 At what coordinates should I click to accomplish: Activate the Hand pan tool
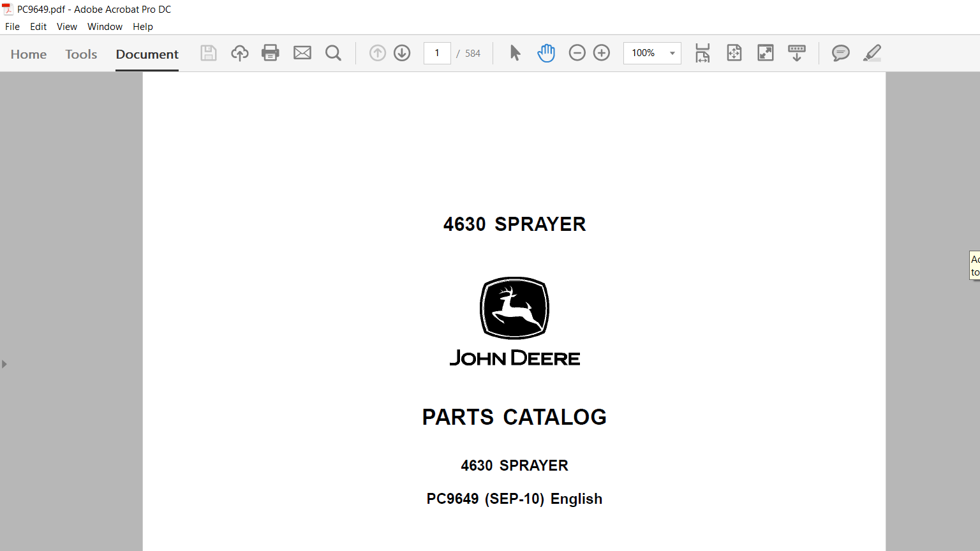pos(546,53)
